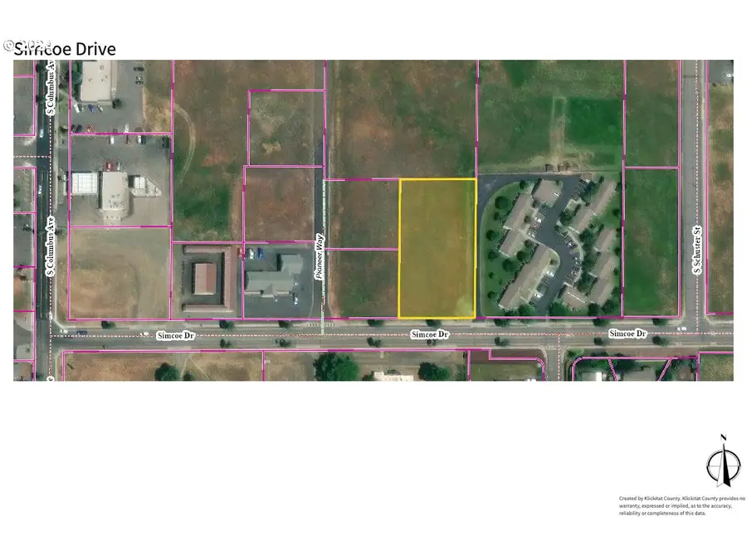Click the rightmost "Simcoe Dr" road label

(x=627, y=334)
